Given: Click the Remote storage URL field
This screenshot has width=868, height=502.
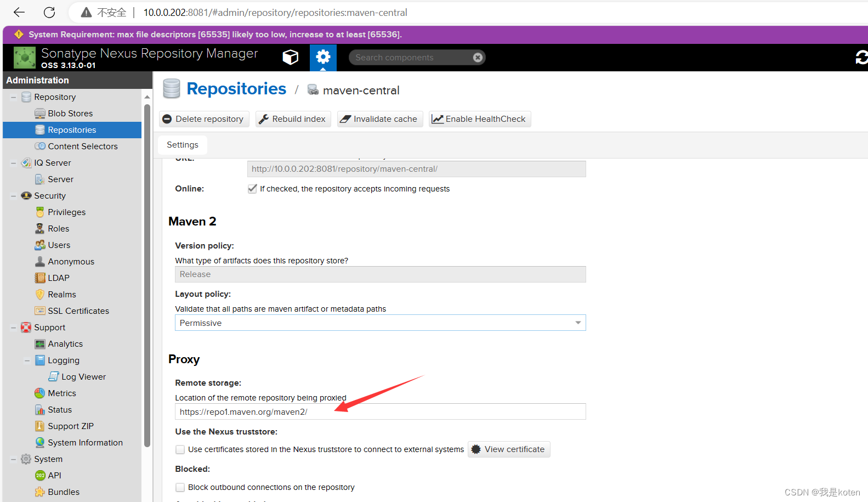Looking at the screenshot, I should click(x=380, y=411).
